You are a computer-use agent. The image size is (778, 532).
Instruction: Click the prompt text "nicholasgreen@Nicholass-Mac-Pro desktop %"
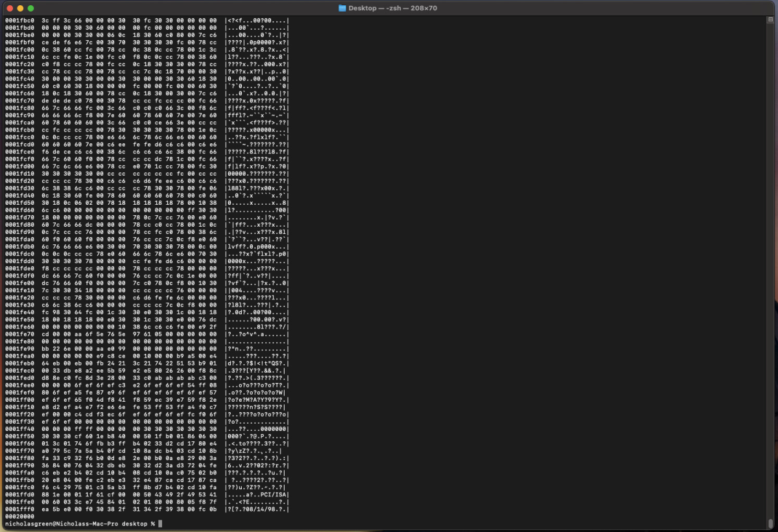coord(80,523)
